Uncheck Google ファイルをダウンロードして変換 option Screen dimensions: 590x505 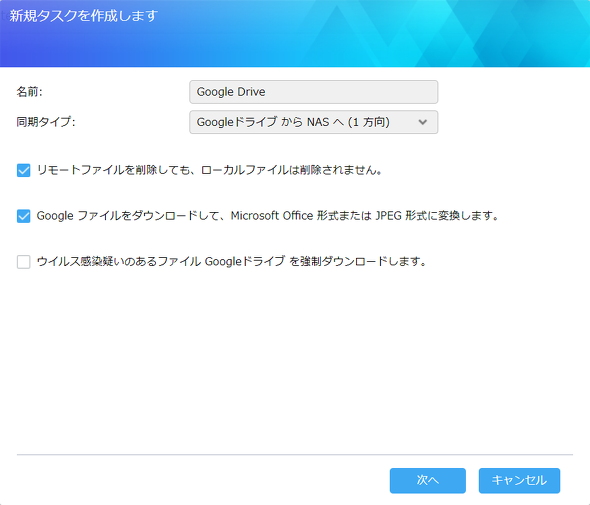pos(24,216)
